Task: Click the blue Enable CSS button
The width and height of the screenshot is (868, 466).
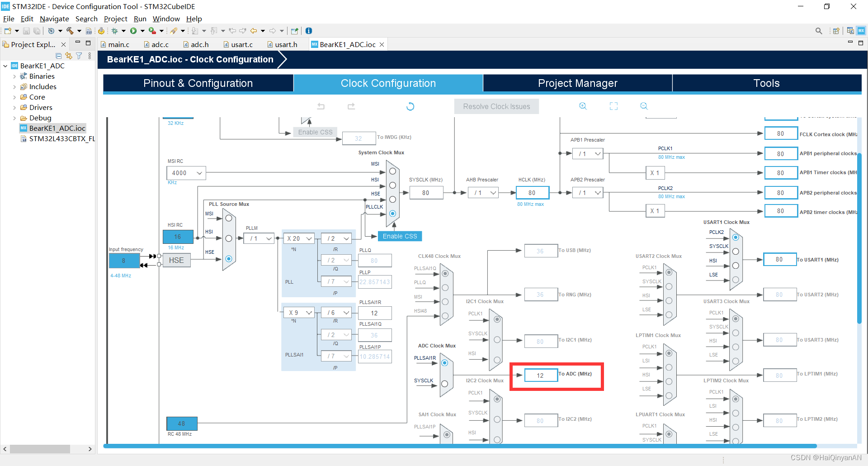Action: pyautogui.click(x=400, y=236)
